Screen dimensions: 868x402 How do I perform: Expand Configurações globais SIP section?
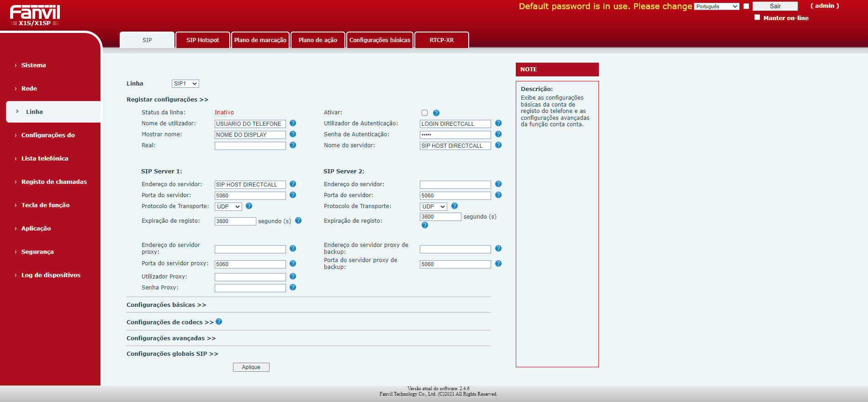coord(172,354)
